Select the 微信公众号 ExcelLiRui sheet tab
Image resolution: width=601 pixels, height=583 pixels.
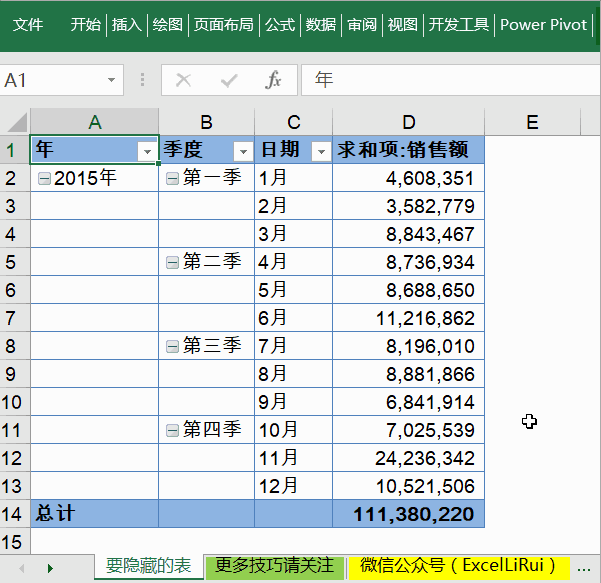pyautogui.click(x=458, y=566)
